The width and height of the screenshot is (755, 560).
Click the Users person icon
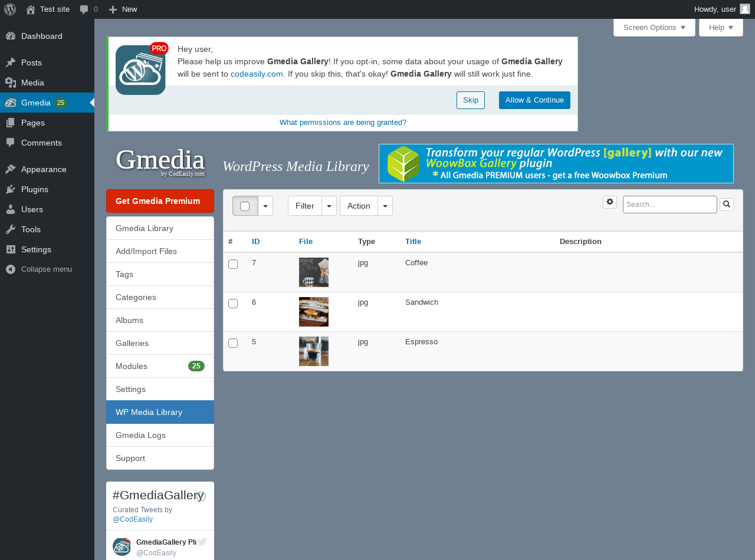click(x=11, y=209)
